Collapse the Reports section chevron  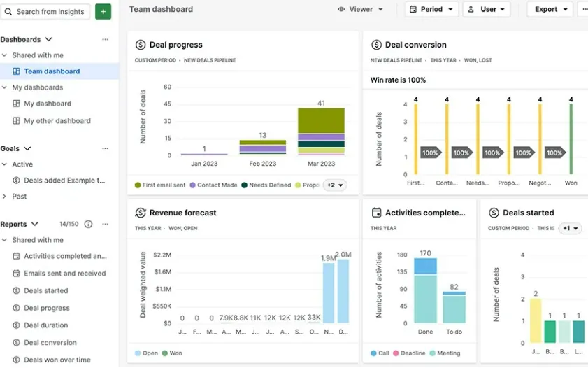(x=35, y=224)
